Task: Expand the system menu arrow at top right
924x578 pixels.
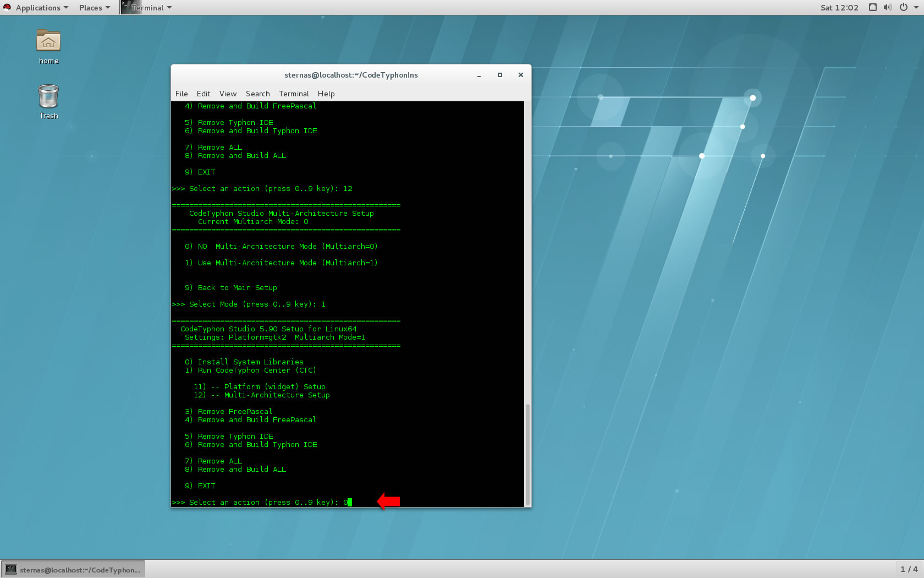Action: click(x=916, y=7)
